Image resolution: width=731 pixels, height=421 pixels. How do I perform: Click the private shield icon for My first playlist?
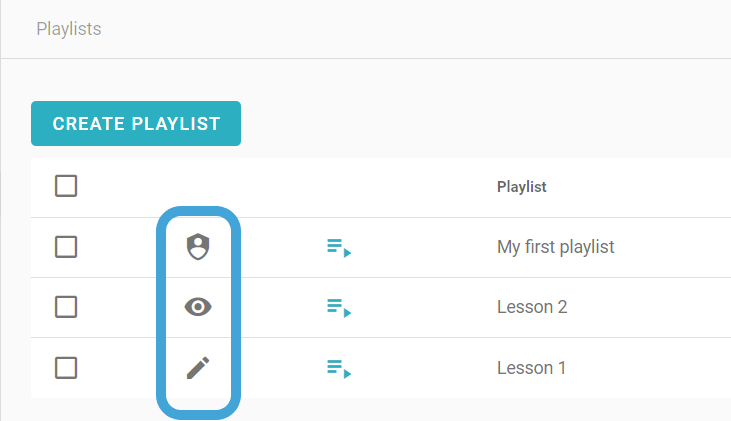(x=198, y=247)
